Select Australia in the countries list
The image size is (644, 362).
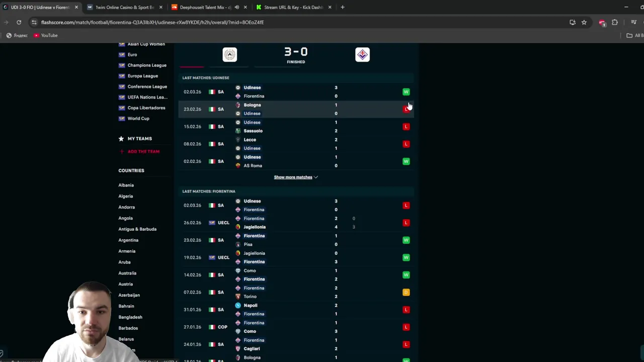(x=127, y=273)
